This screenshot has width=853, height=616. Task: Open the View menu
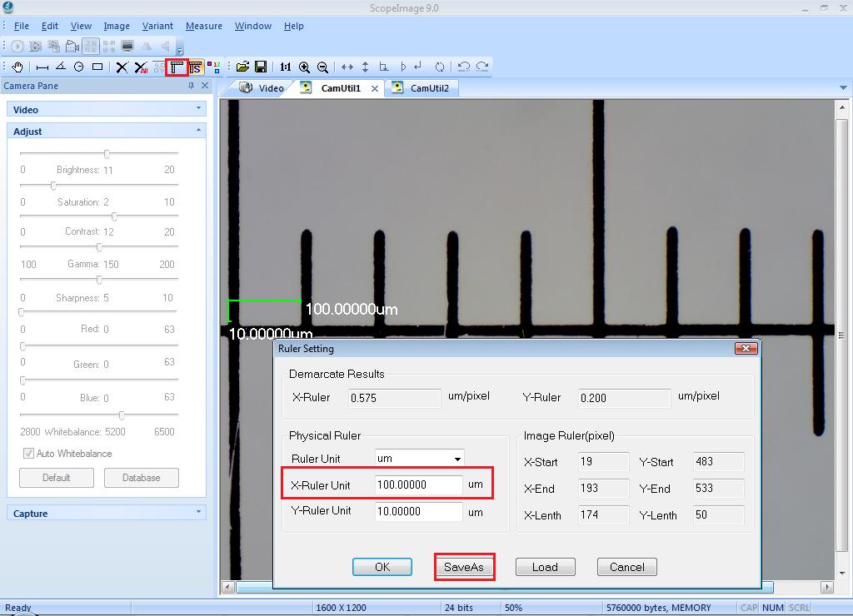pos(81,26)
